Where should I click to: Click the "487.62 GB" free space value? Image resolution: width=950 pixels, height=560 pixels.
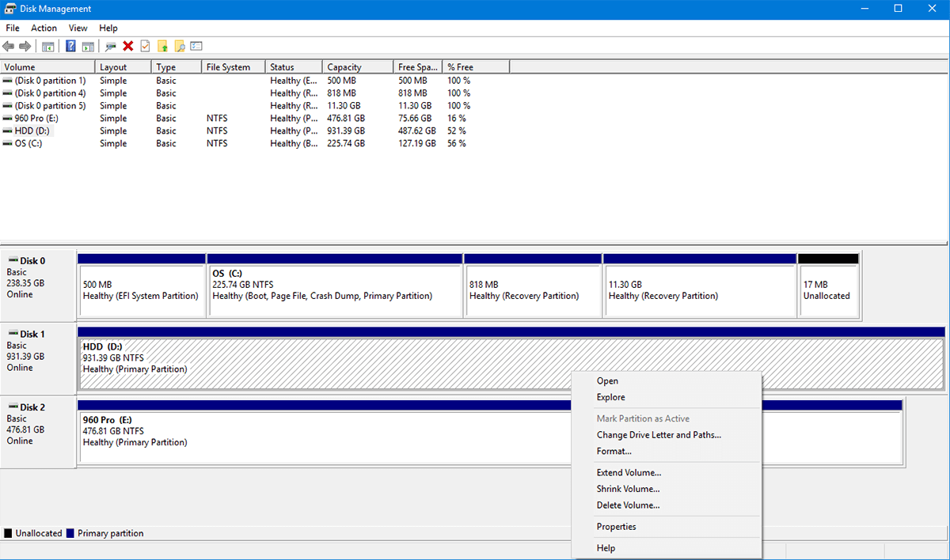pyautogui.click(x=417, y=131)
